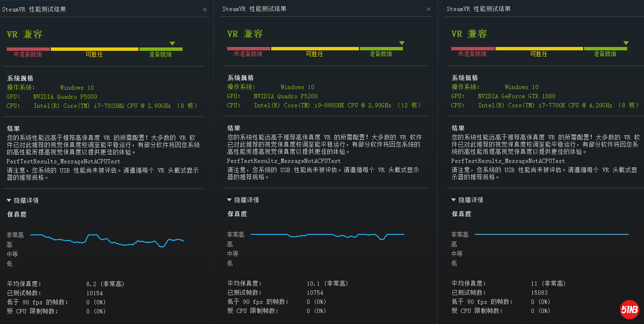Click the VR 兼容 heading in the P5200 panel
644x324 pixels.
point(245,34)
